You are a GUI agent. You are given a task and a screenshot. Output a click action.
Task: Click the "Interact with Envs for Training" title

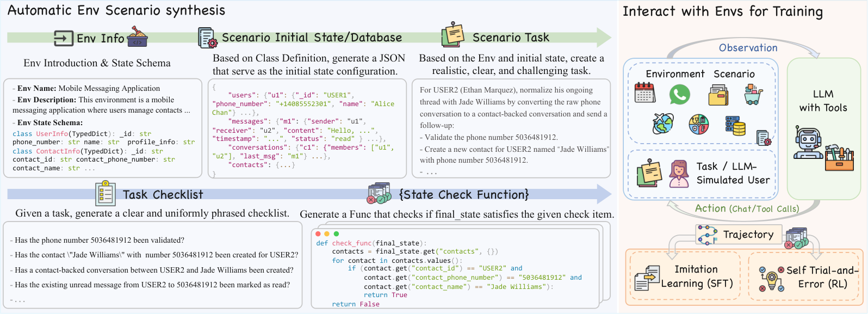click(723, 11)
